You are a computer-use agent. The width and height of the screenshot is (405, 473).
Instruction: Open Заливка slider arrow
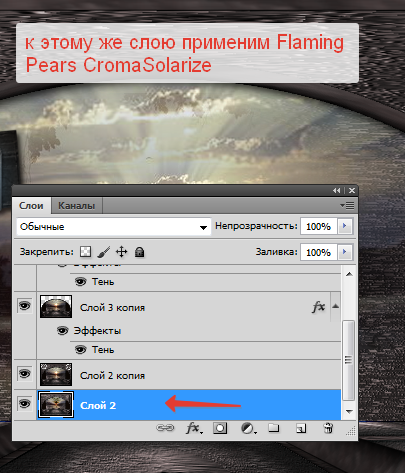[345, 252]
